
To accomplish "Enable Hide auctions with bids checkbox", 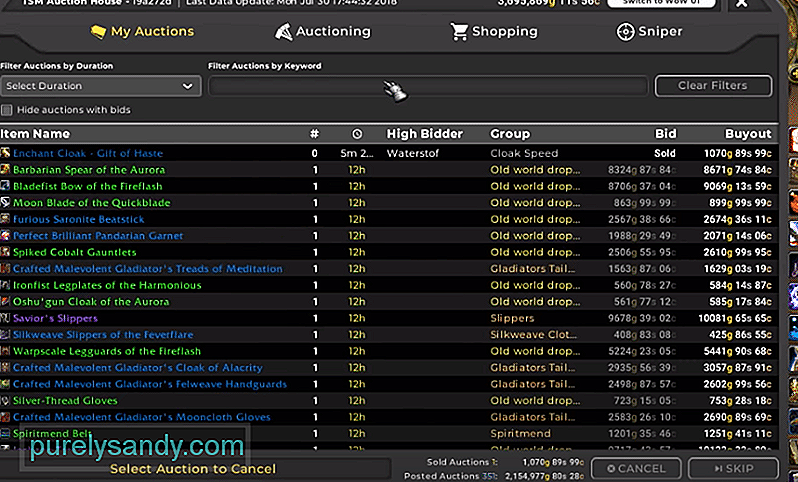I will (x=7, y=110).
